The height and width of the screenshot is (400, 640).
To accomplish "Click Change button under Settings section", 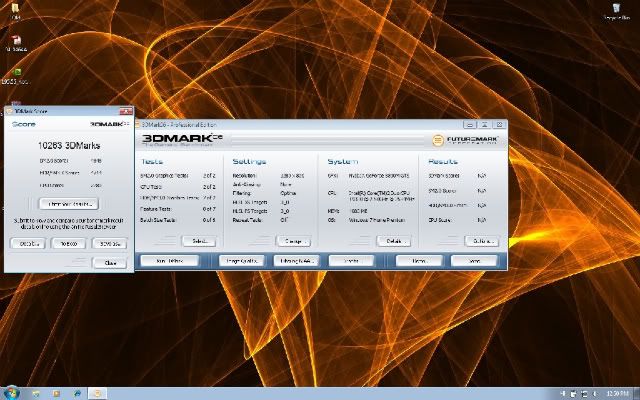I will point(294,241).
